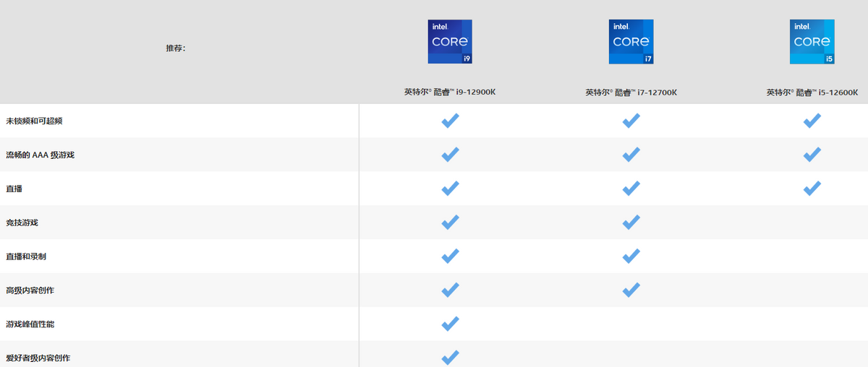This screenshot has height=367, width=868.
Task: Click i7 checkmark in 直播 row
Action: click(631, 189)
